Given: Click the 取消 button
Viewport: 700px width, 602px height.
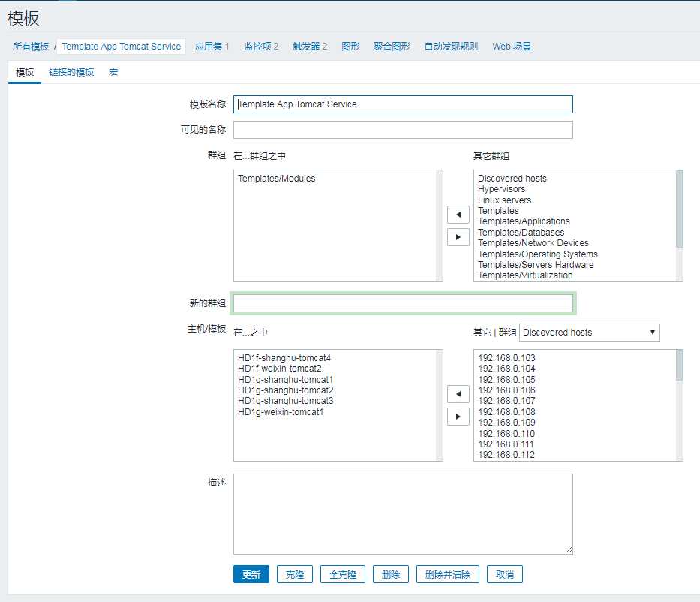Looking at the screenshot, I should click(x=505, y=574).
